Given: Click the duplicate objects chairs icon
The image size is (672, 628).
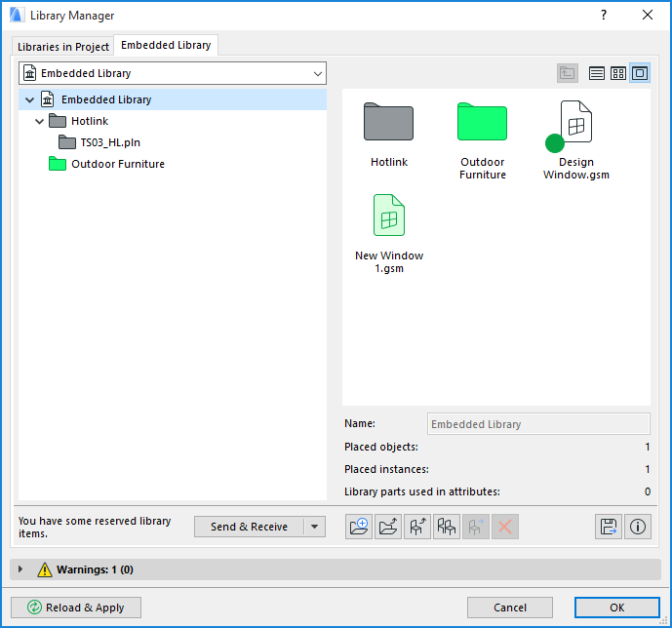Looking at the screenshot, I should click(446, 527).
